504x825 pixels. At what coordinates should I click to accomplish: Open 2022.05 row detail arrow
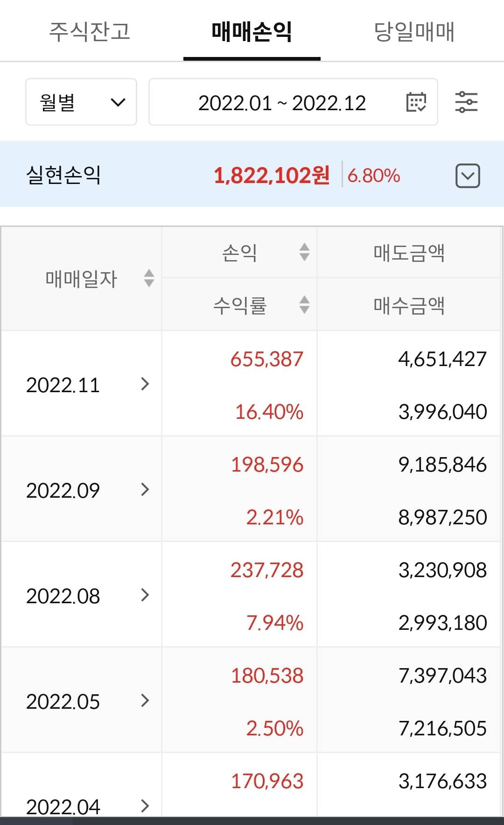145,701
